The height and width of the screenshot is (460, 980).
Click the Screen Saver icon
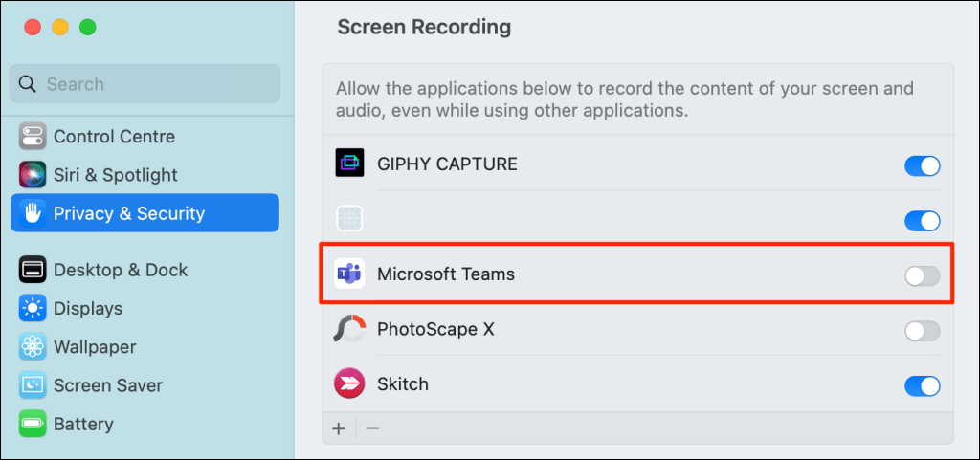33,385
